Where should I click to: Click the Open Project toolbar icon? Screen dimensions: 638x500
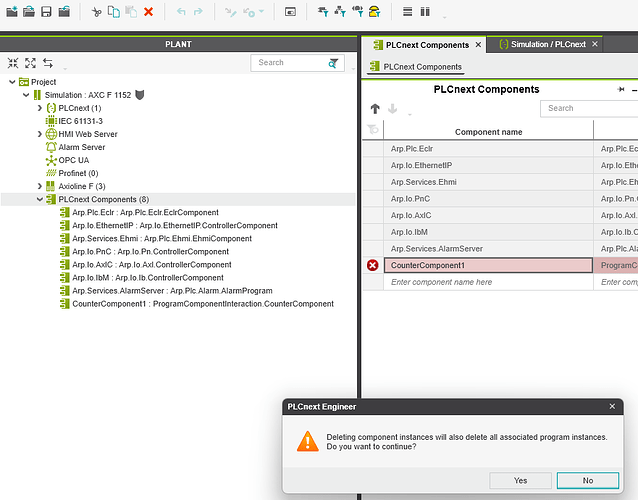click(x=29, y=11)
